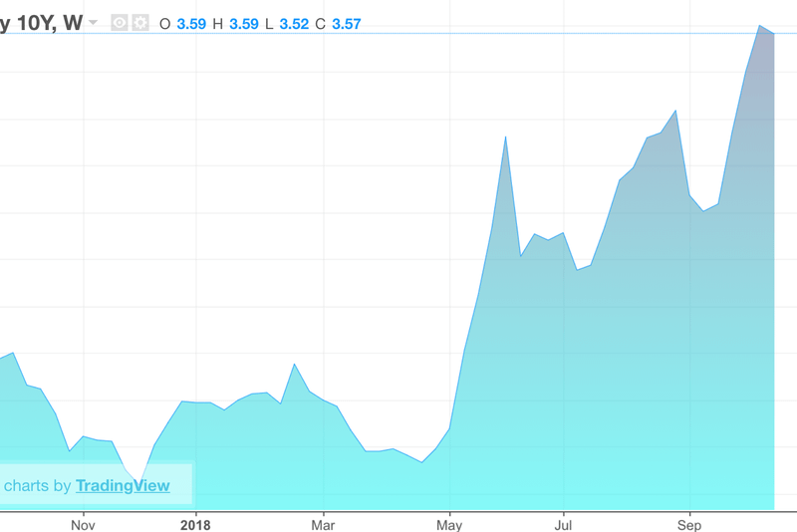This screenshot has height=532, width=797.
Task: Click the Jul label on time axis
Action: [x=563, y=522]
